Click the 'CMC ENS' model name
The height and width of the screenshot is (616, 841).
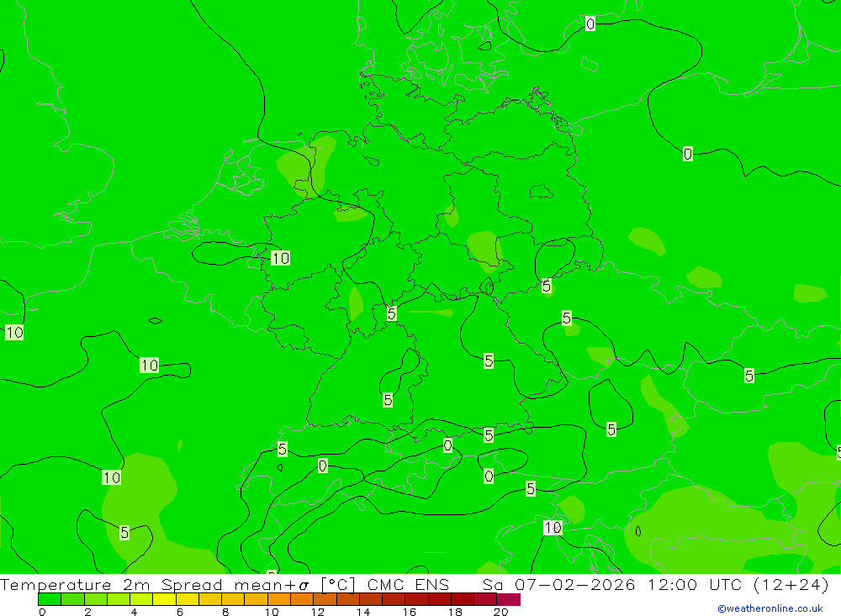click(x=408, y=585)
